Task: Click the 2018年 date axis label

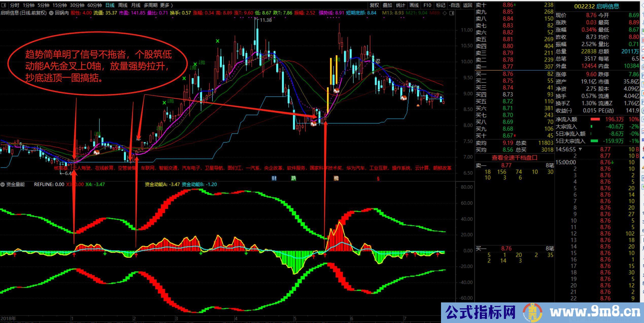Action: (x=8, y=318)
